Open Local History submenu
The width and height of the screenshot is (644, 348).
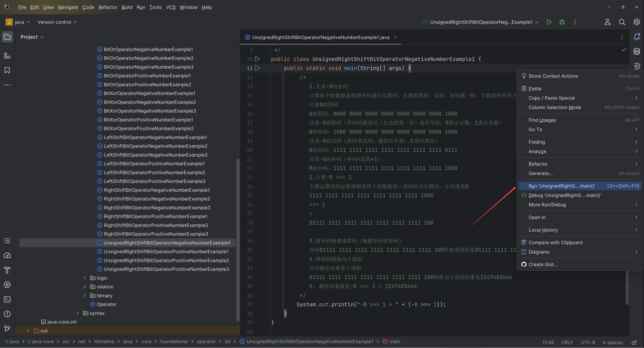[x=580, y=230]
